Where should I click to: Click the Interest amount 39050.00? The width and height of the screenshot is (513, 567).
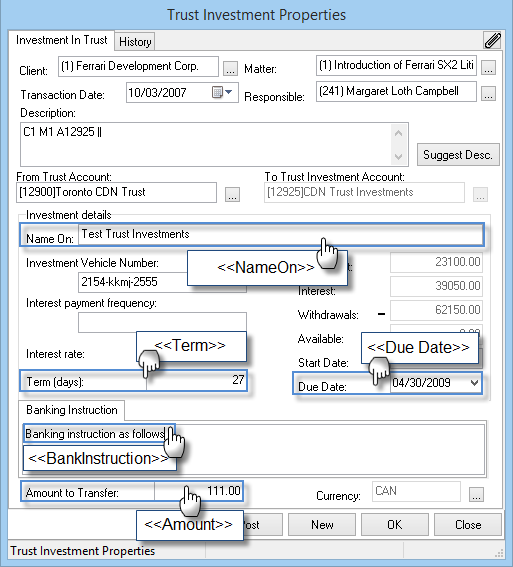[x=436, y=286]
